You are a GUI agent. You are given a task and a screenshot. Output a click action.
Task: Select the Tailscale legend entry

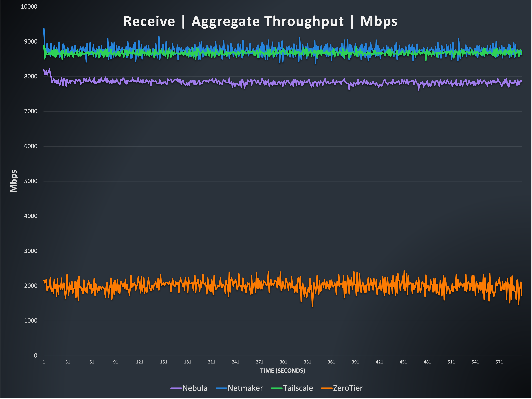[298, 388]
